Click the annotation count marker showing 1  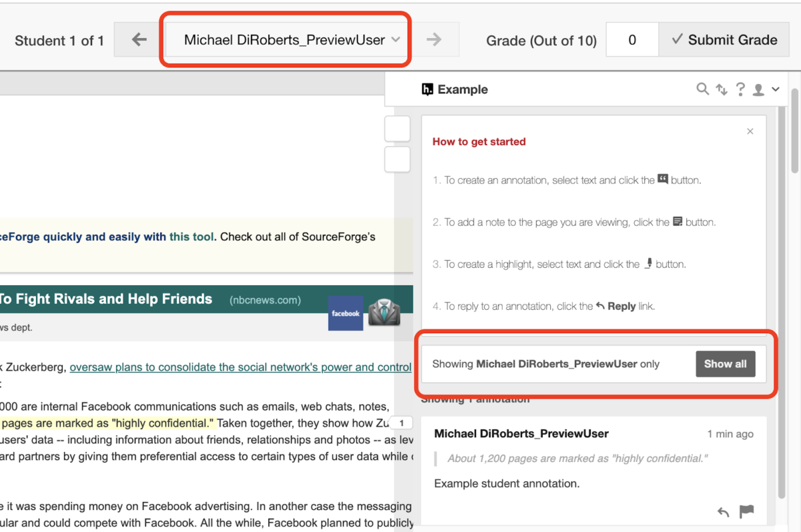tap(401, 423)
